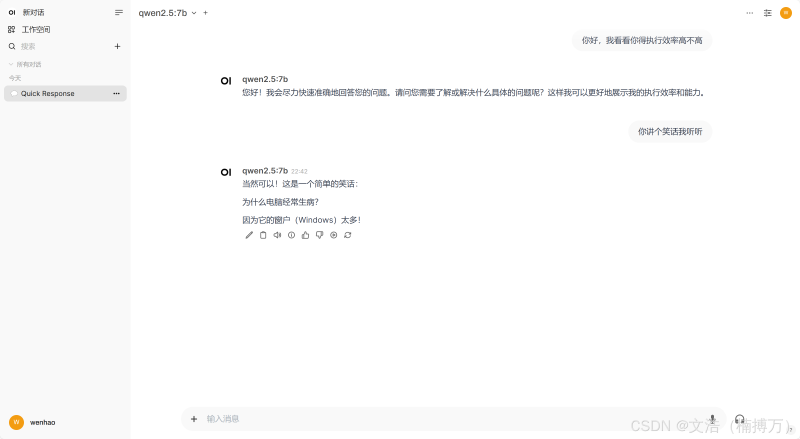Click the first user message bubble 你好
Screen dimensions: 800x439
point(642,40)
